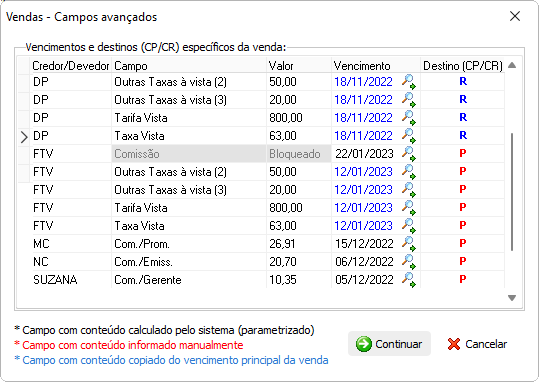Click P destino in NC Com./Emiss. row
539x382 pixels.
point(463,261)
